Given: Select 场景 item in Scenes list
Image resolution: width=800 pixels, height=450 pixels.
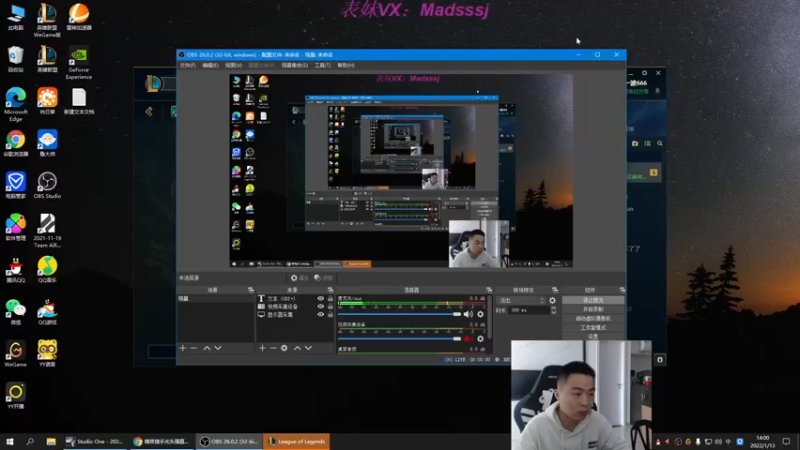Looking at the screenshot, I should (216, 298).
